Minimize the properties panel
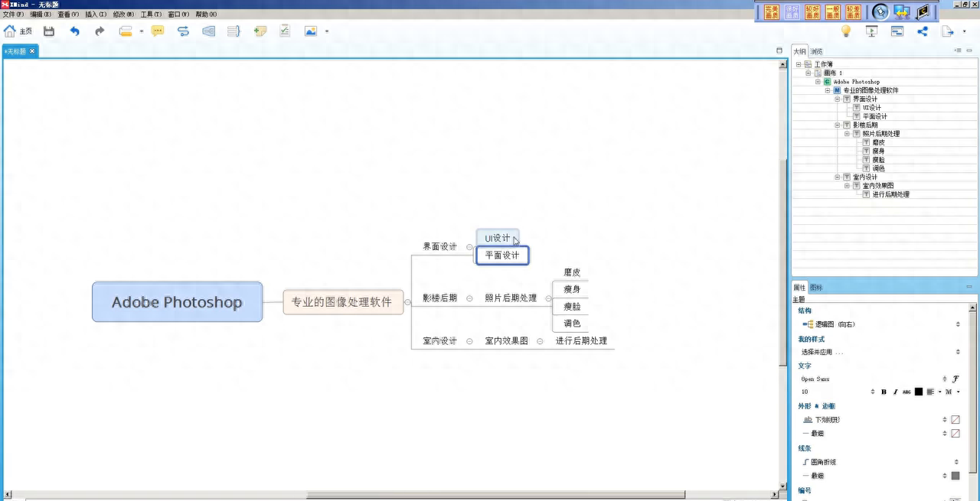This screenshot has width=980, height=501. 969,287
